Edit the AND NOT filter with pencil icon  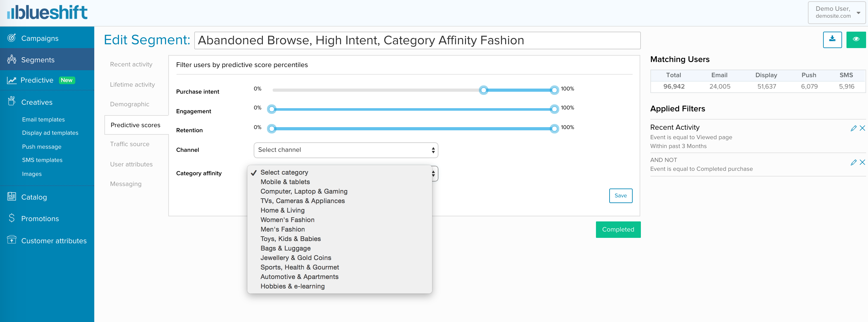tap(853, 162)
